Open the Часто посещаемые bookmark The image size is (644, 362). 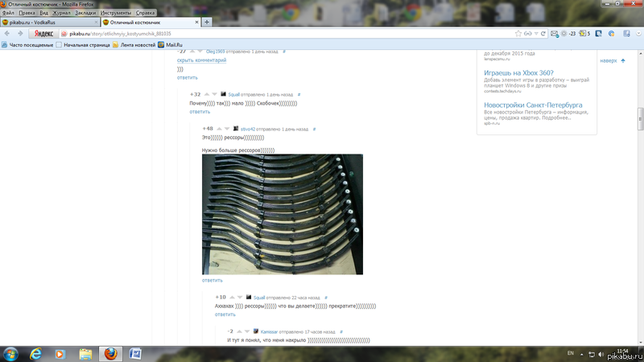pyautogui.click(x=27, y=45)
